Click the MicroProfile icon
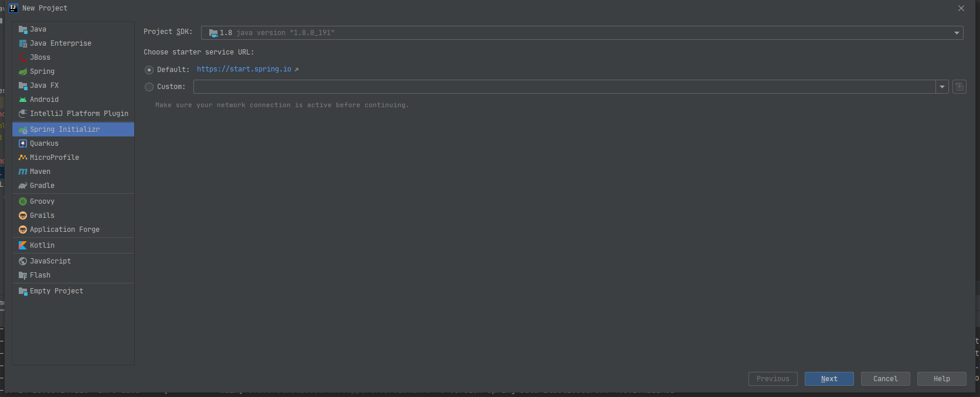 point(23,158)
